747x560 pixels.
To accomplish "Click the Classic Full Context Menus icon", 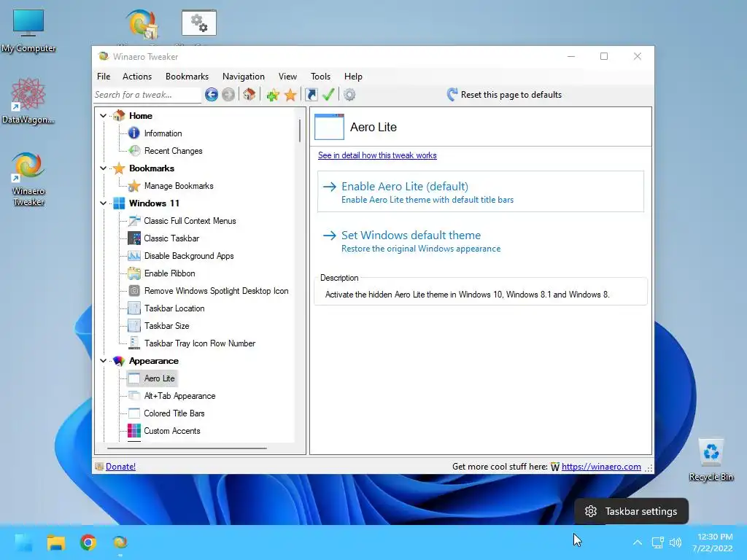I will [x=134, y=221].
